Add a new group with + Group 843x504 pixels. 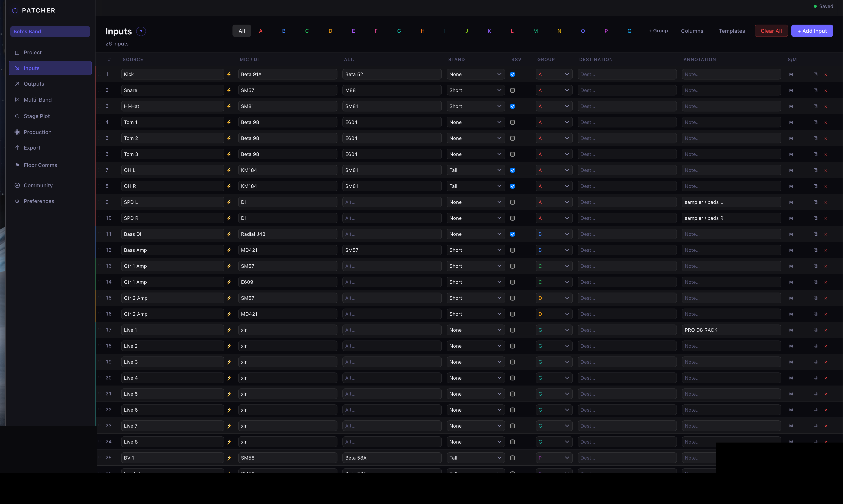[658, 31]
